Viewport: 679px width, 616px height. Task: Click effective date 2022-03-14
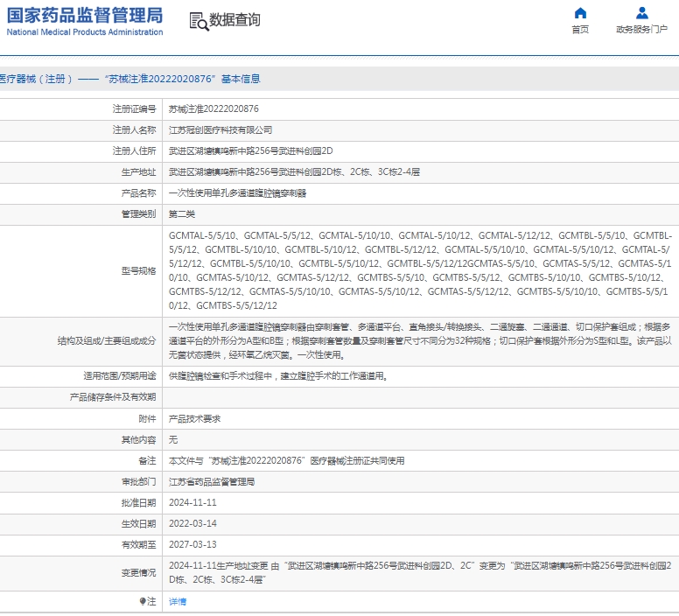coord(192,524)
